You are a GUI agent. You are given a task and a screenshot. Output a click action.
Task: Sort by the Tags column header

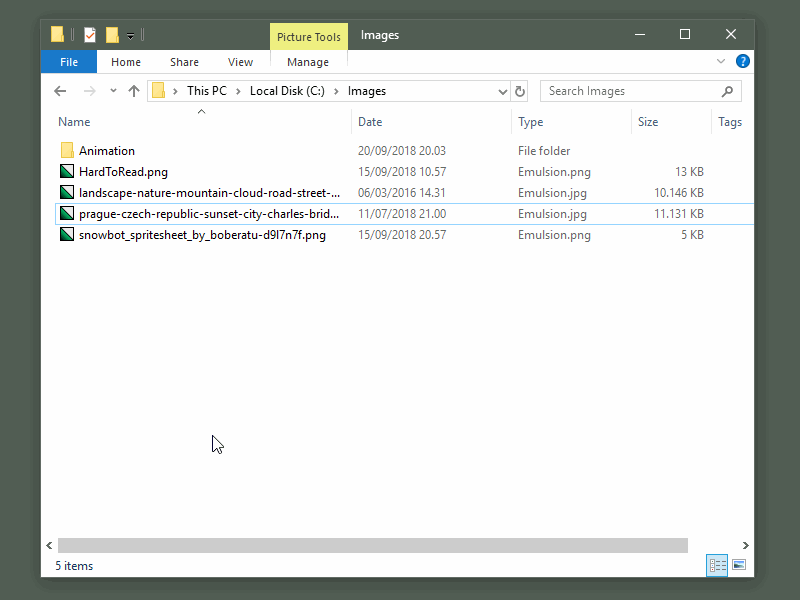click(x=732, y=122)
